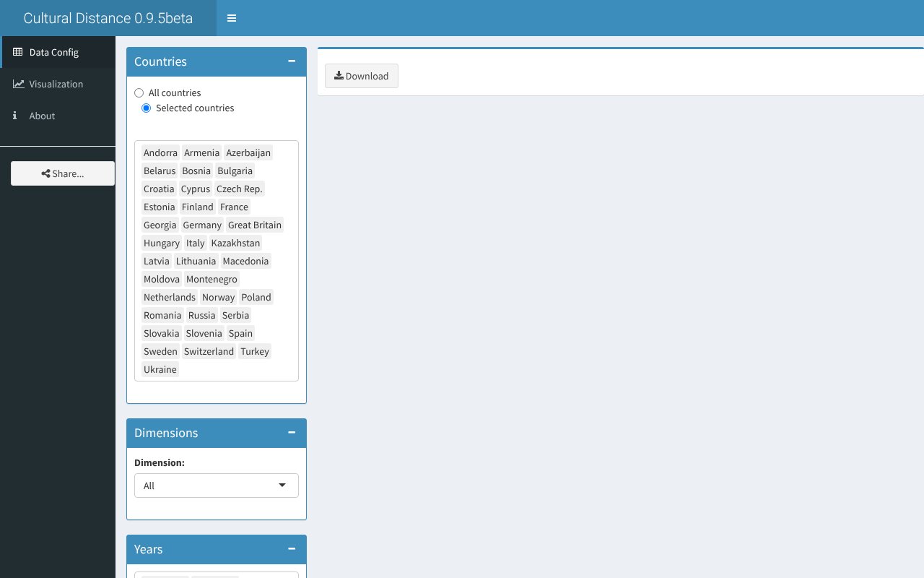Collapse the Years panel
924x578 pixels.
pos(292,549)
